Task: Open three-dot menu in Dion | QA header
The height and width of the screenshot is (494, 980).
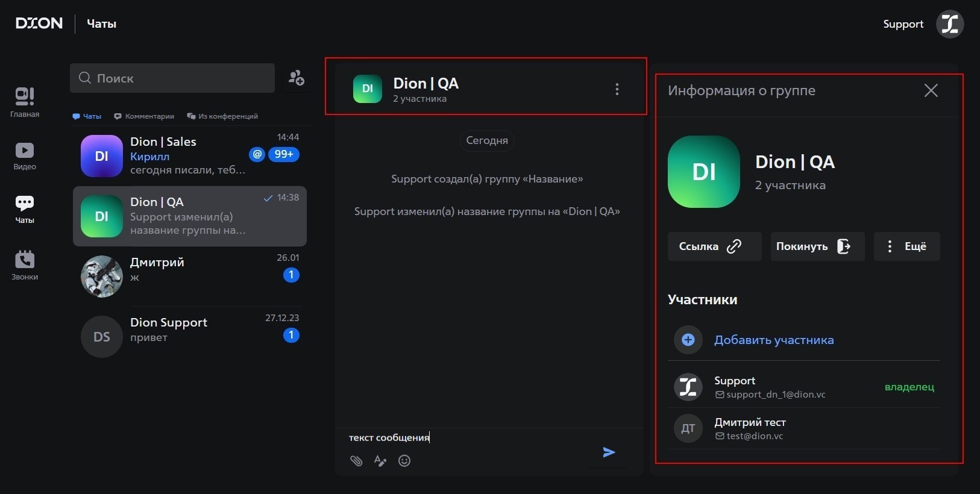Action: 617,89
